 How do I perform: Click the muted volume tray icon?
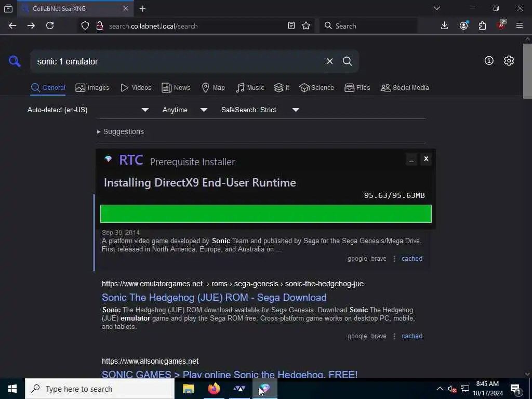[452, 389]
